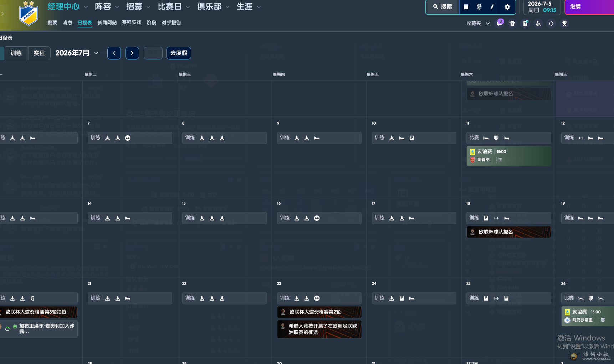This screenshot has width=614, height=364.
Task: Open the settings gear icon
Action: 507,7
